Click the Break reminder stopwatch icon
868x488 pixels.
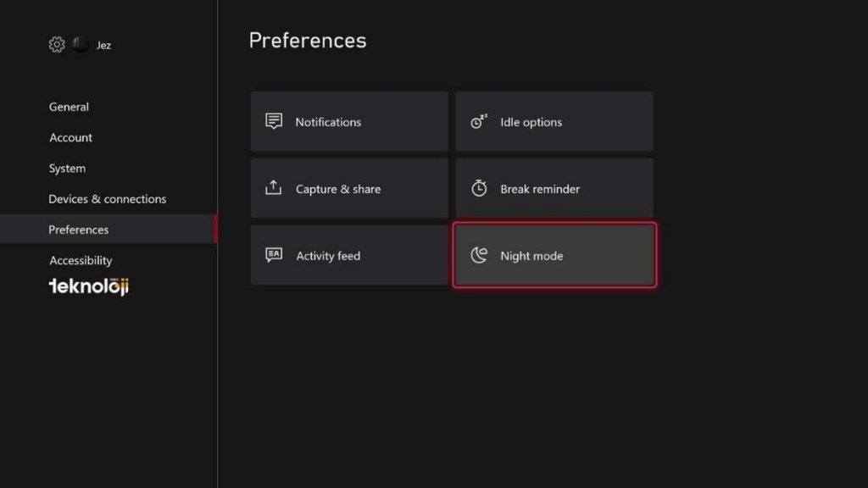(x=479, y=188)
